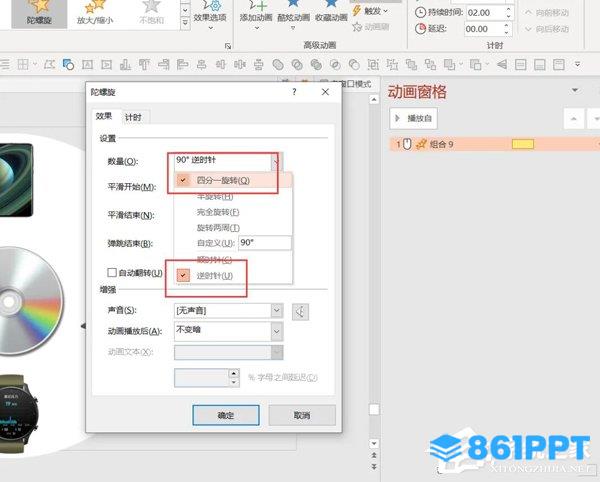
Task: Open the shapes icon in quick toolbar
Action: [68, 64]
